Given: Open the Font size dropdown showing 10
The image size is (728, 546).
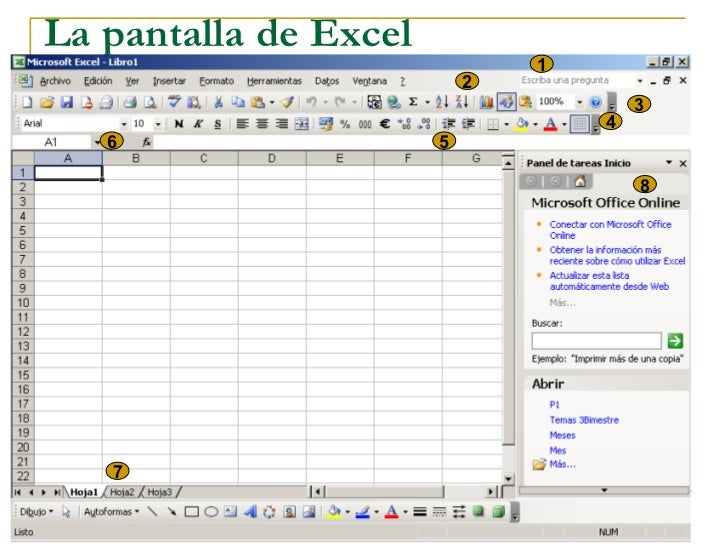Looking at the screenshot, I should (x=158, y=124).
